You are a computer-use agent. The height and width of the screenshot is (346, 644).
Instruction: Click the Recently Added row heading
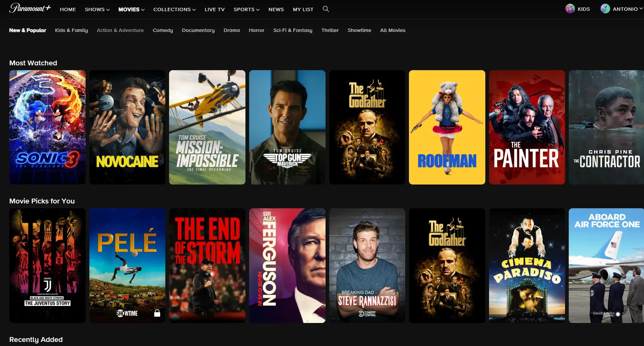(x=36, y=340)
